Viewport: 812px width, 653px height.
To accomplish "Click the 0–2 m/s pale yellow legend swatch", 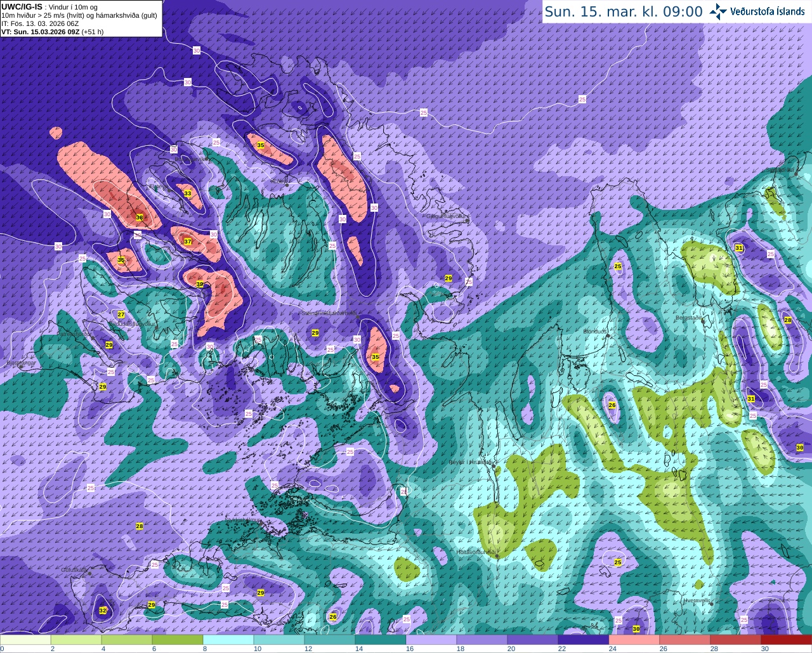I will [x=25, y=640].
